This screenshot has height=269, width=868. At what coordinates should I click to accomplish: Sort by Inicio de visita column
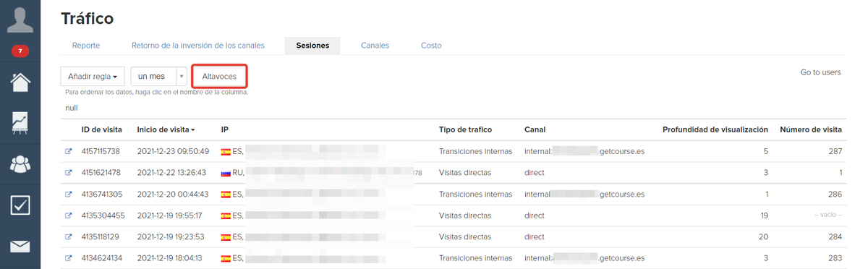pyautogui.click(x=166, y=129)
